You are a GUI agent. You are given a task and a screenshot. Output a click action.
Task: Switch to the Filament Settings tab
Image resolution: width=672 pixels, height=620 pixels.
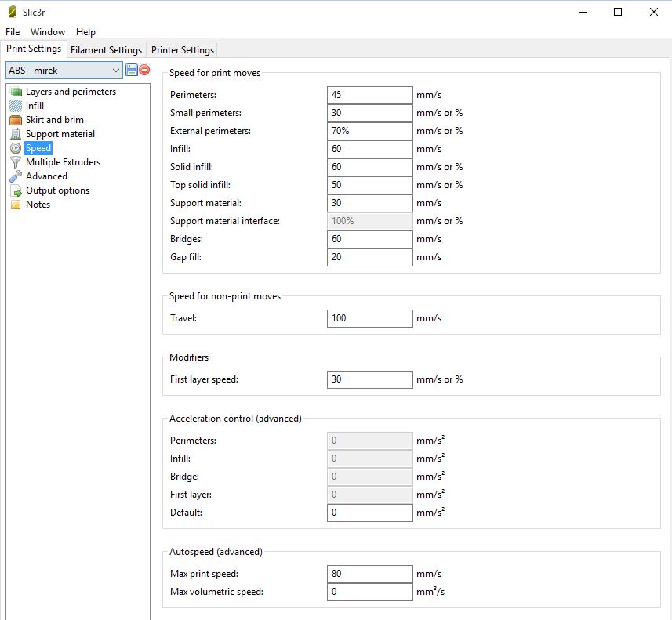pyautogui.click(x=106, y=50)
